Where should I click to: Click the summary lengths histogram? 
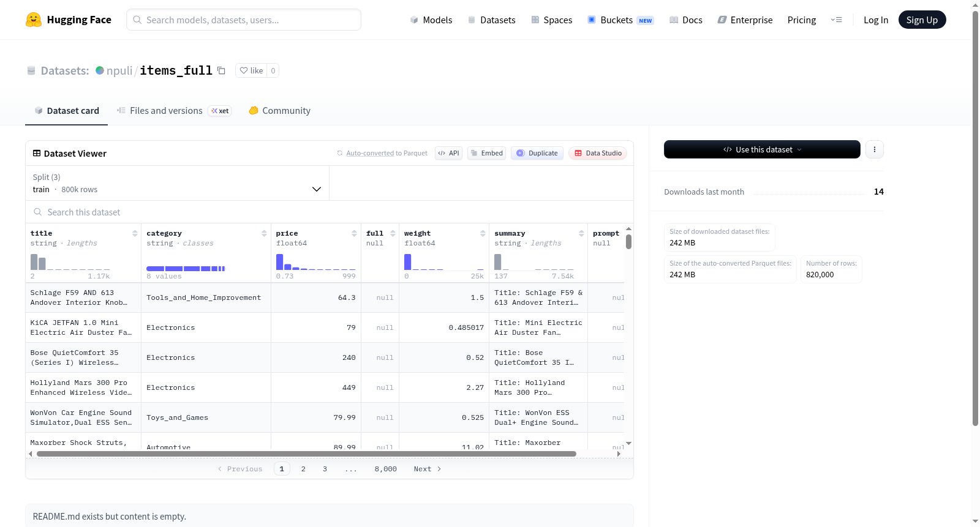(534, 261)
